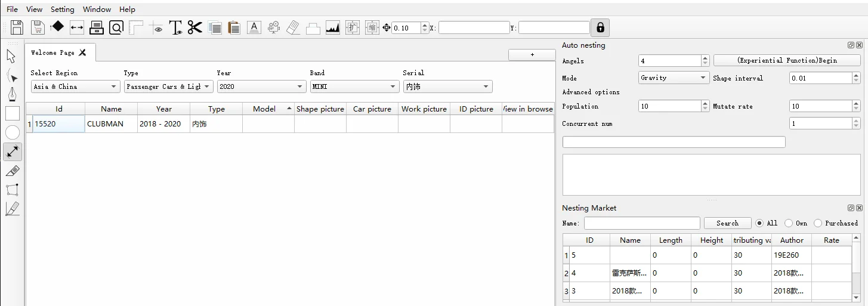Select the arrow pointer tool

point(11,57)
